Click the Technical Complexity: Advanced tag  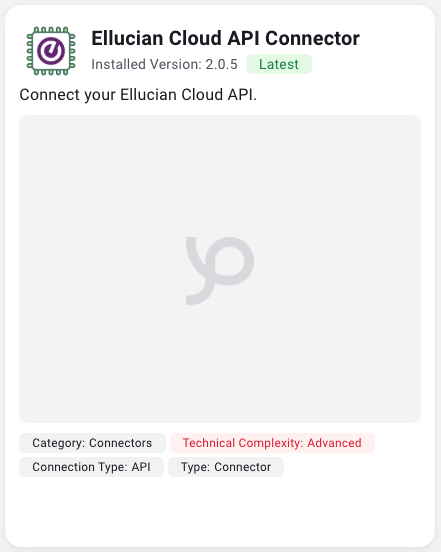point(272,443)
